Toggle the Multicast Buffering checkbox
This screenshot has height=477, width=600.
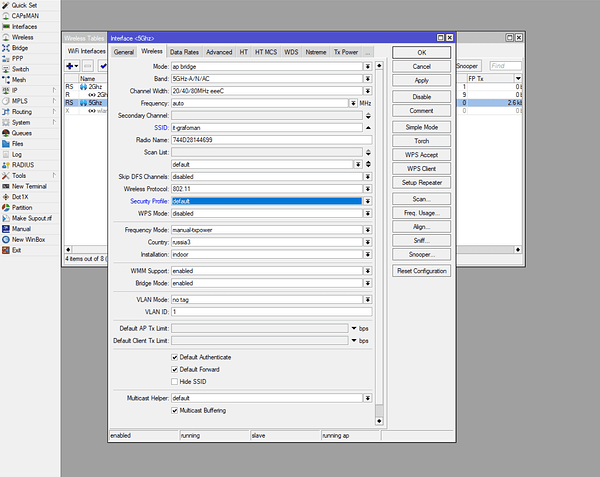point(174,410)
